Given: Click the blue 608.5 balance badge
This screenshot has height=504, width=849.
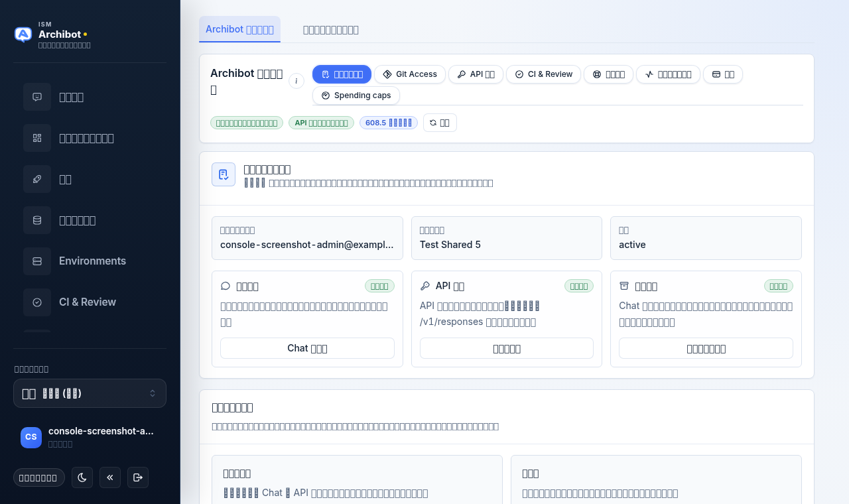Looking at the screenshot, I should (389, 123).
